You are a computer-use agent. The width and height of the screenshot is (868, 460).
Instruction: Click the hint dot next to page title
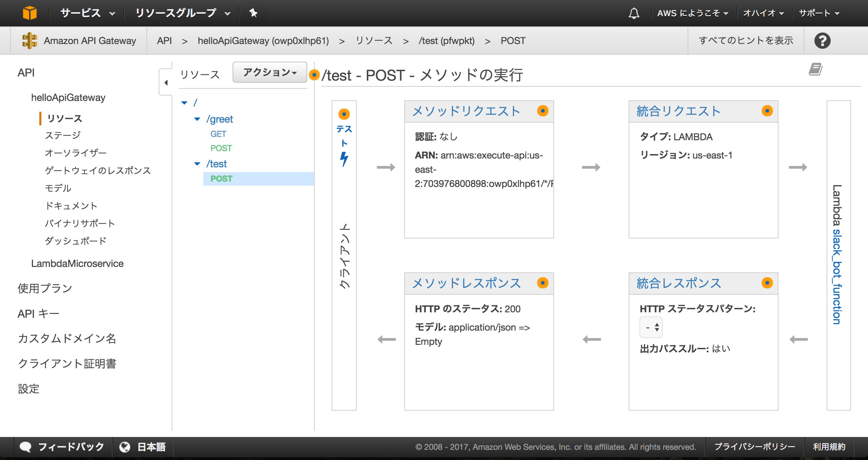(314, 75)
